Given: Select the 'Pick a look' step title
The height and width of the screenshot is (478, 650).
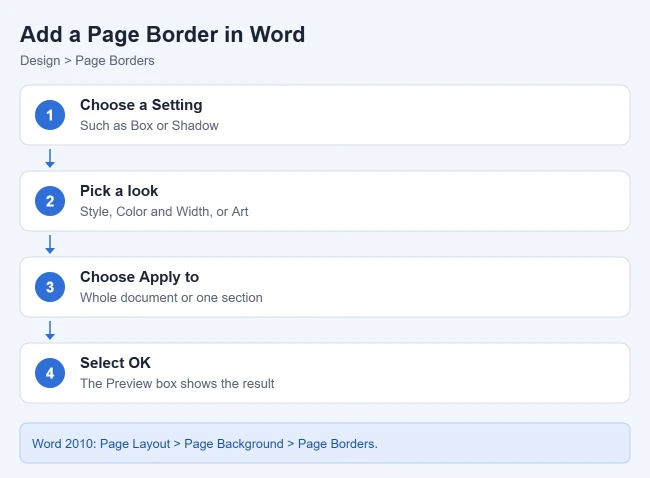Looking at the screenshot, I should pyautogui.click(x=119, y=191).
